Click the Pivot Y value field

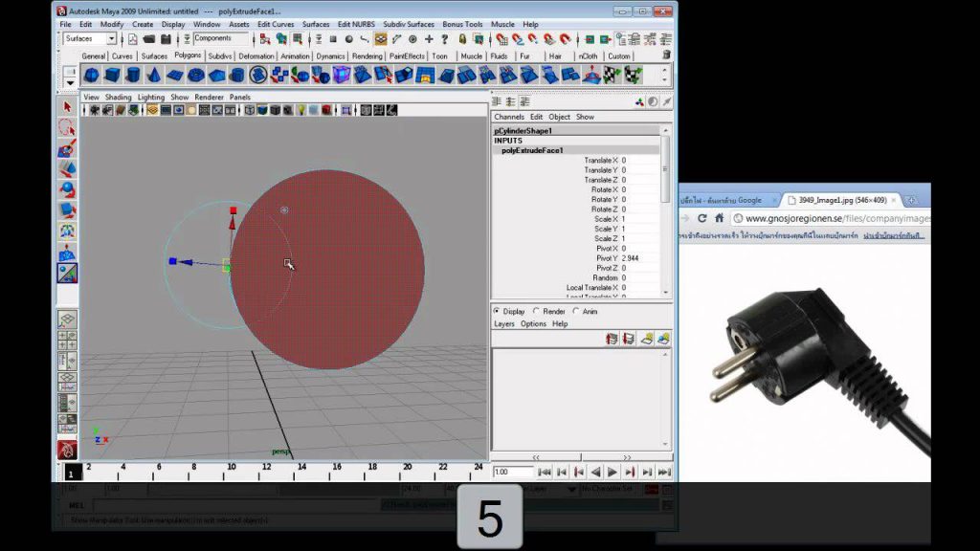(x=638, y=258)
